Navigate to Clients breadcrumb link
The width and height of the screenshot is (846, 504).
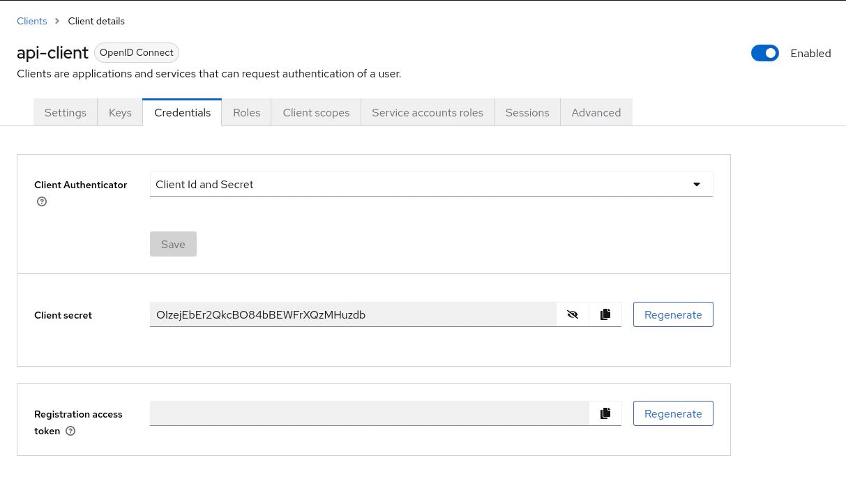tap(32, 21)
